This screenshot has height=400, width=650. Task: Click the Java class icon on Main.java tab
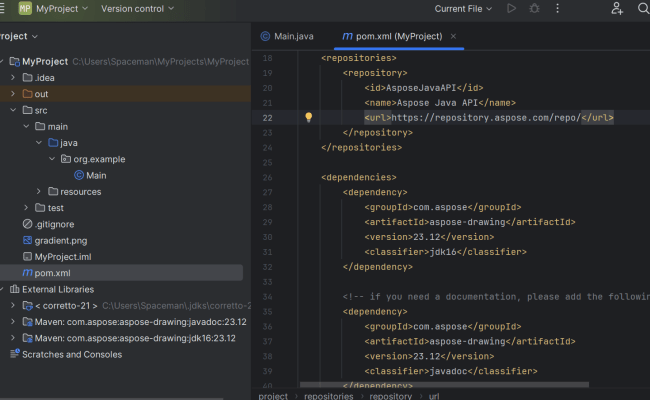point(265,36)
